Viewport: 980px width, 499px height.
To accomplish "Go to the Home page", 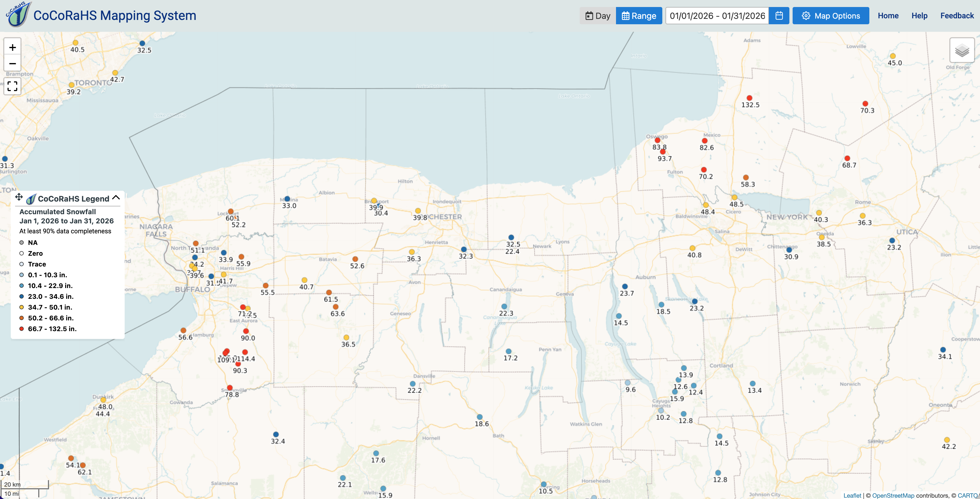I will click(x=888, y=16).
